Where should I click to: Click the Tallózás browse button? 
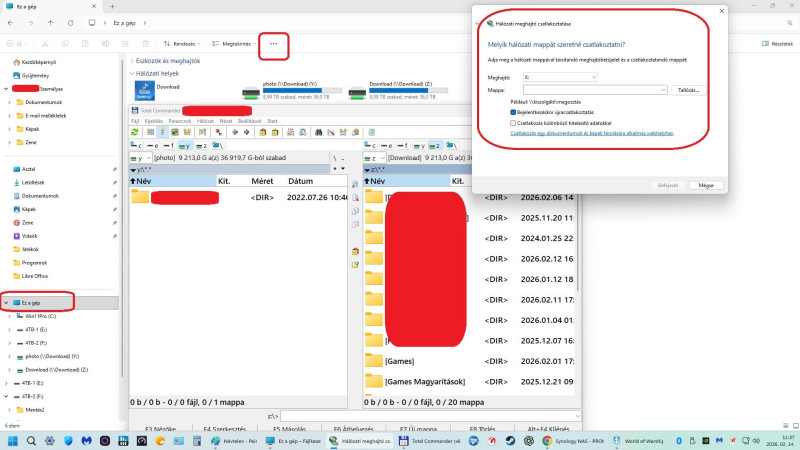pos(688,90)
